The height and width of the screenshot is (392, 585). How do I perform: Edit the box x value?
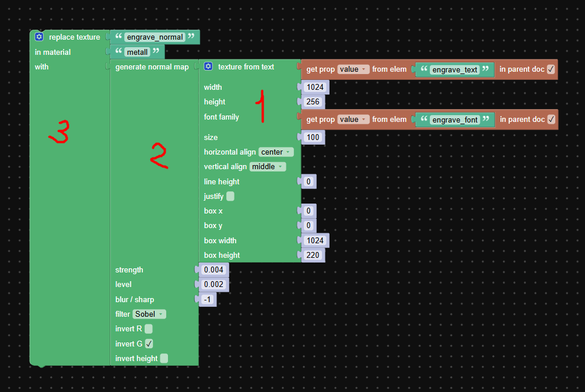[x=309, y=211]
